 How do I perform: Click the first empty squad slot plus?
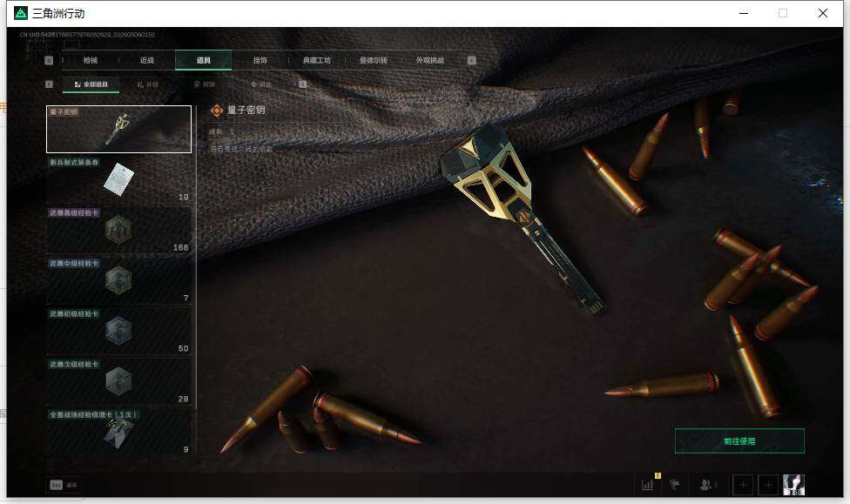743,485
